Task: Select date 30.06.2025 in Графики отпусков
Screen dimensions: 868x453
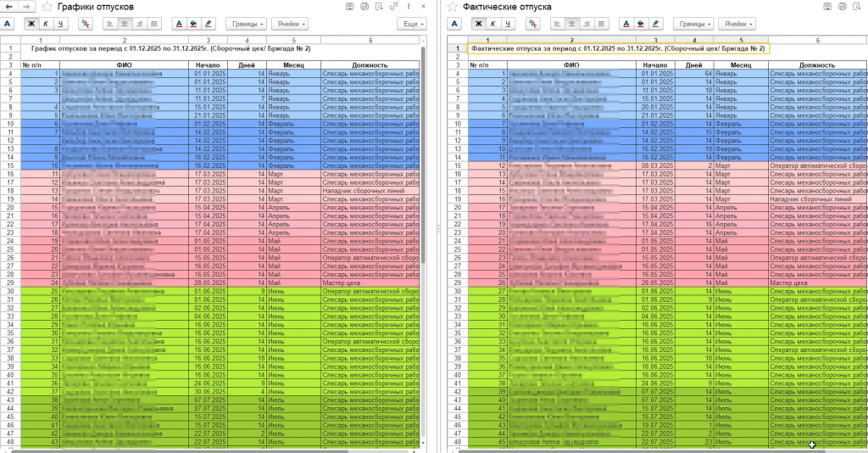Action: (209, 392)
